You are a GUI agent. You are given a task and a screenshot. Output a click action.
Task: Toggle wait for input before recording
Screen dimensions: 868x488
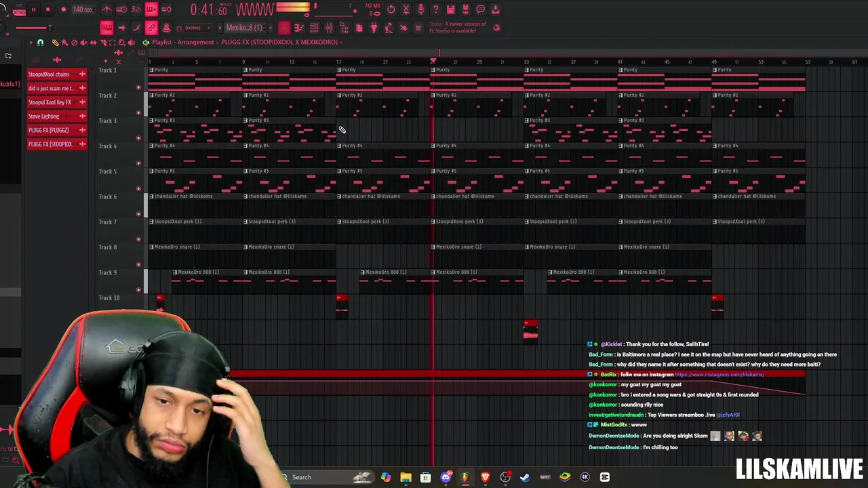tap(121, 9)
